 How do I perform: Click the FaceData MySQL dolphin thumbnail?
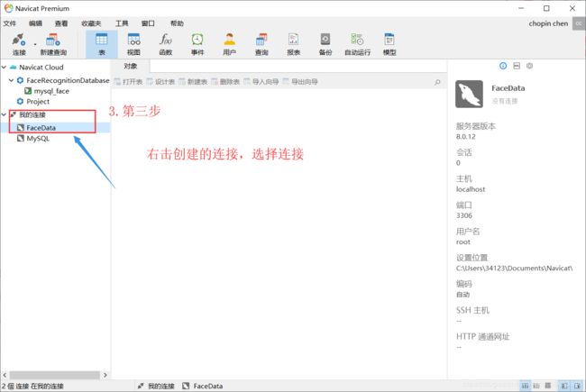[469, 94]
